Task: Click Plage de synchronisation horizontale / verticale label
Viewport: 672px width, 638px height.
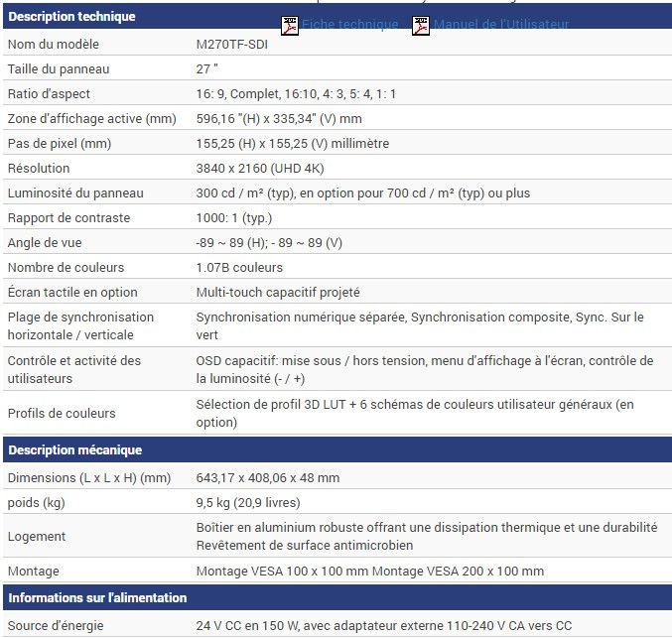Action: tap(80, 325)
